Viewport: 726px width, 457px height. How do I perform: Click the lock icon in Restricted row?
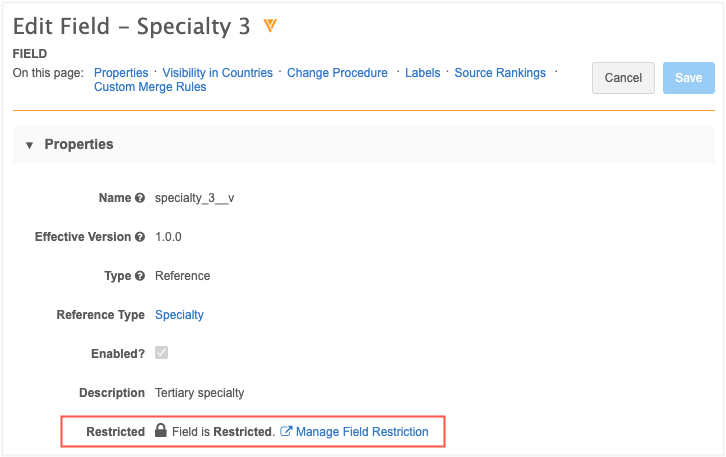(x=160, y=432)
